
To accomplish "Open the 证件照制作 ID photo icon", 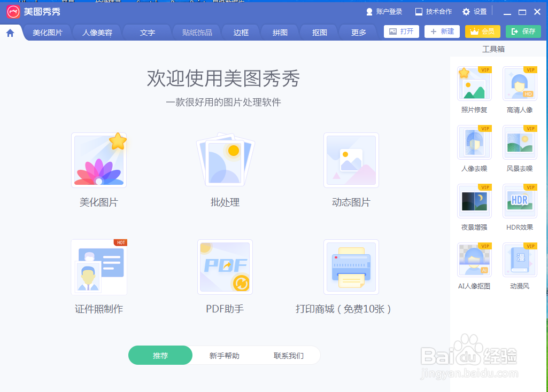I will 99,267.
